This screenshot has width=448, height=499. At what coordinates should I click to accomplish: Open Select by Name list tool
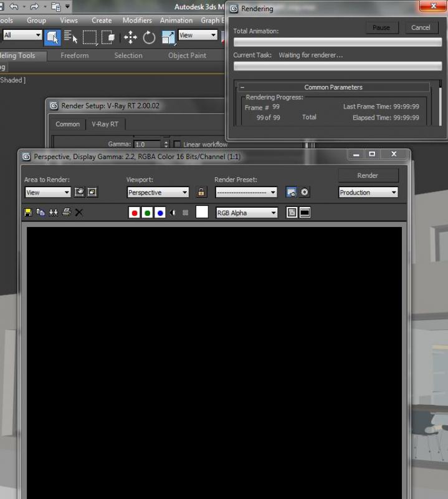pos(70,37)
